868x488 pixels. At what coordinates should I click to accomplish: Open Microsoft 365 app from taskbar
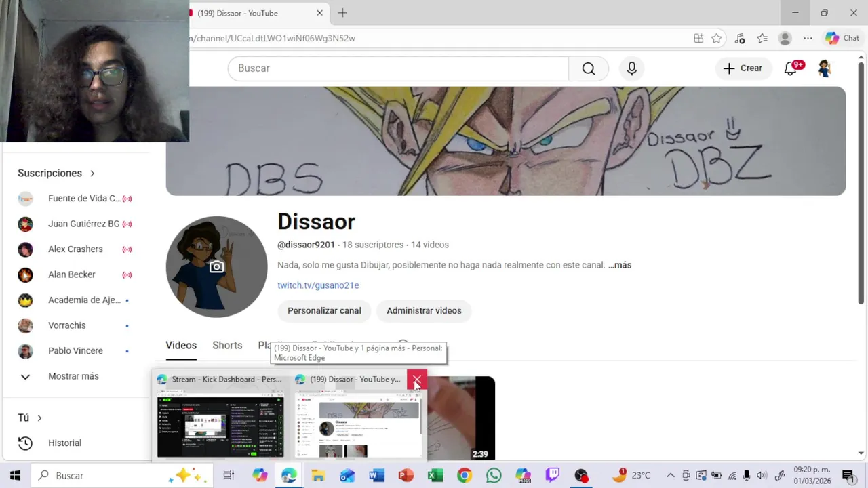point(523,476)
